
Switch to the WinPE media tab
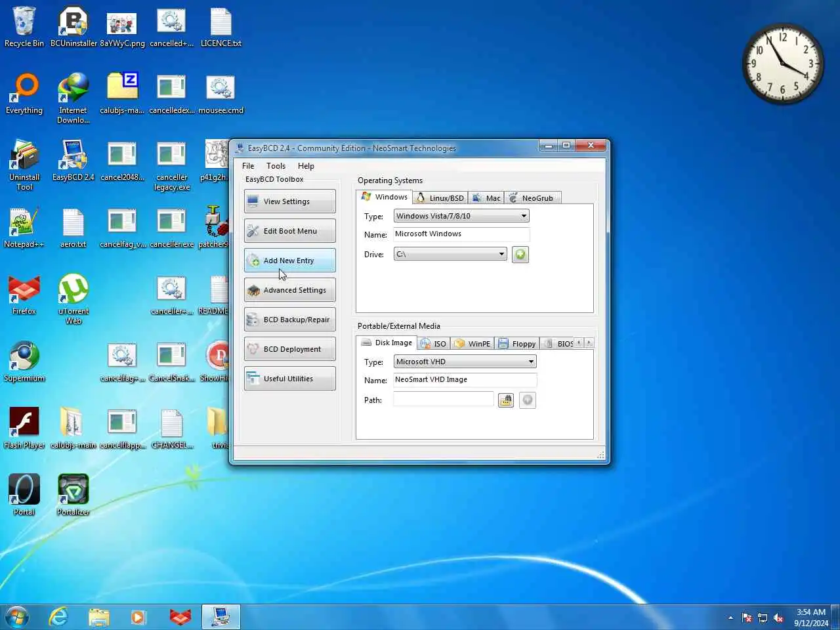472,344
